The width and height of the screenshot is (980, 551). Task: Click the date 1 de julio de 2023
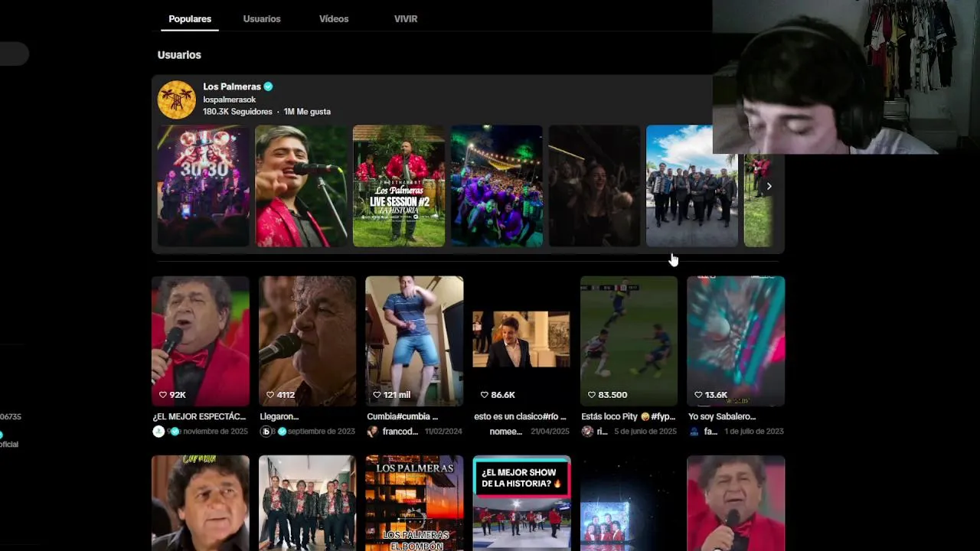coord(753,432)
